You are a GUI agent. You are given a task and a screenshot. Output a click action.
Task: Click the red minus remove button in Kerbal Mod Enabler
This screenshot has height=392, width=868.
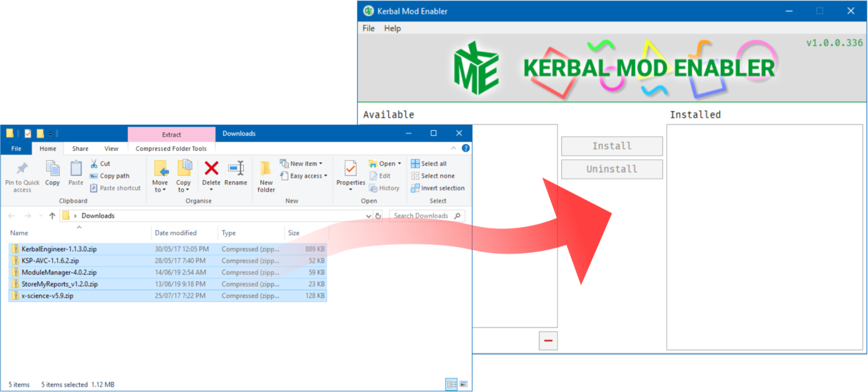click(x=548, y=340)
